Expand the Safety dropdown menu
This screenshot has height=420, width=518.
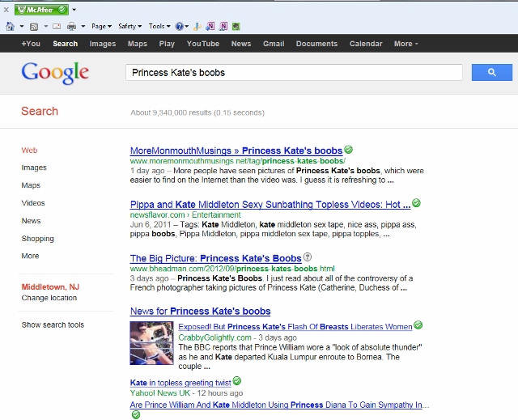point(129,26)
